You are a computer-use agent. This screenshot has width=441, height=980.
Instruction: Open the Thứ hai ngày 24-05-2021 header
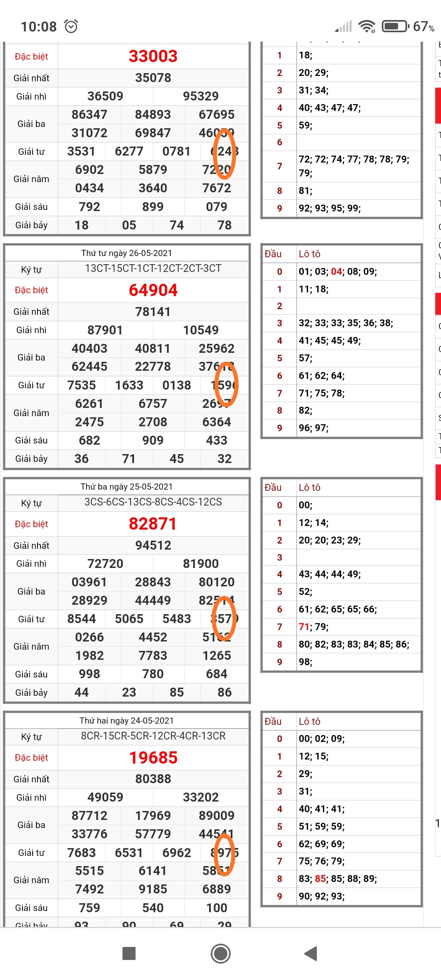(x=127, y=721)
